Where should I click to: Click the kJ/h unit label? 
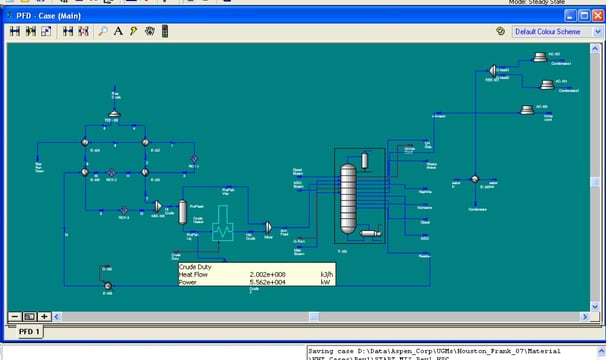[x=327, y=275]
